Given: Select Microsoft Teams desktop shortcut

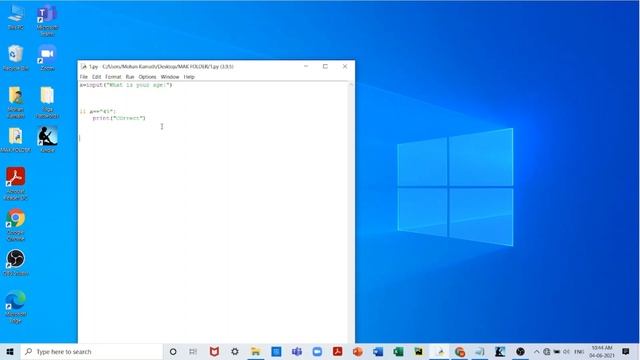Looking at the screenshot, I should 47,20.
